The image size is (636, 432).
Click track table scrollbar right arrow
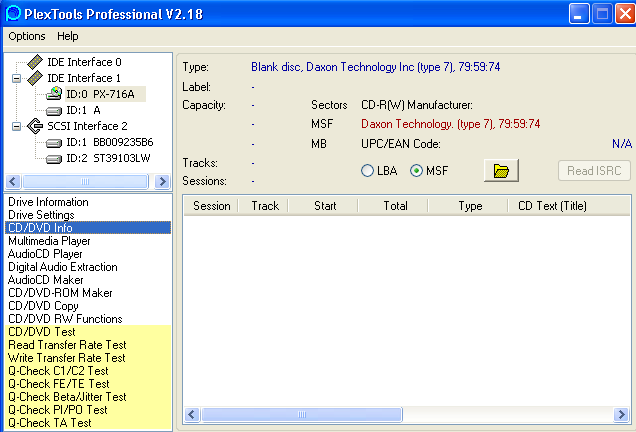[621, 415]
